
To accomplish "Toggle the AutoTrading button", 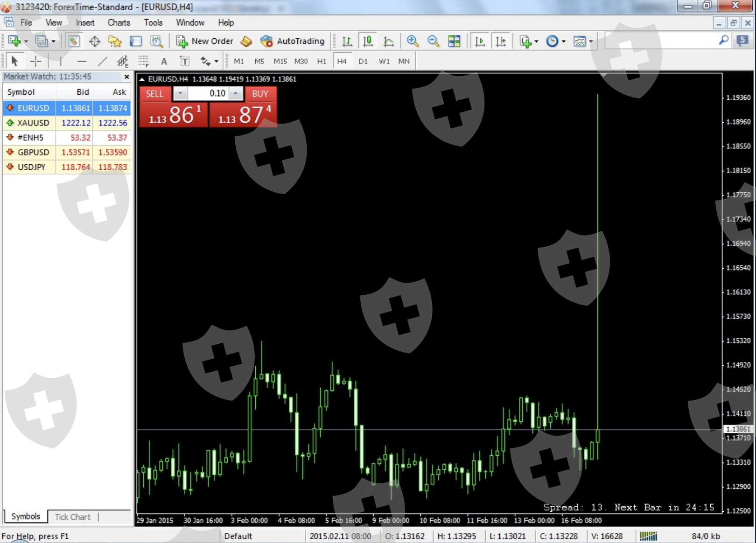I will tap(293, 41).
